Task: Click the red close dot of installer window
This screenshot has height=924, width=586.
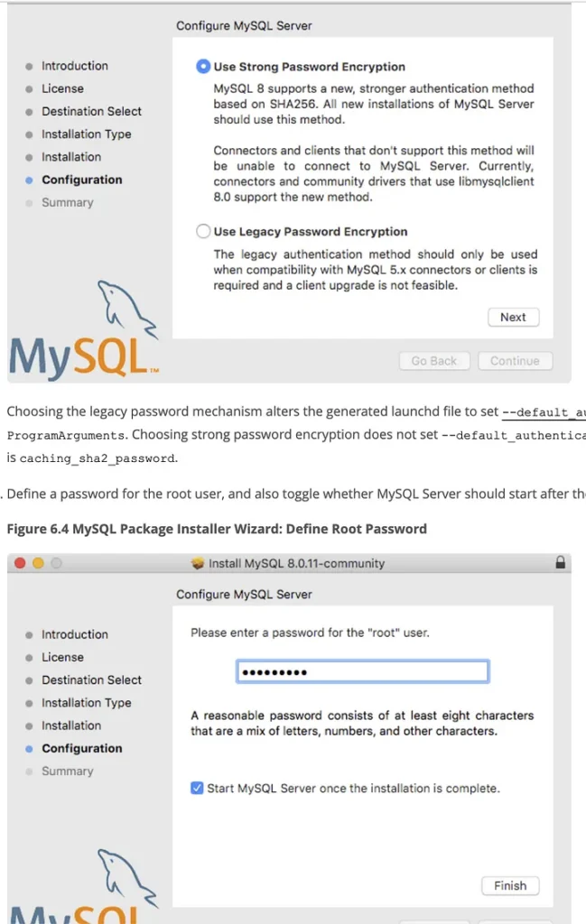Action: (20, 563)
